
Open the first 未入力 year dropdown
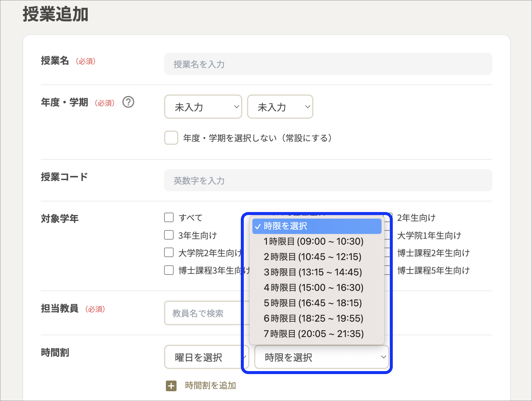[203, 107]
